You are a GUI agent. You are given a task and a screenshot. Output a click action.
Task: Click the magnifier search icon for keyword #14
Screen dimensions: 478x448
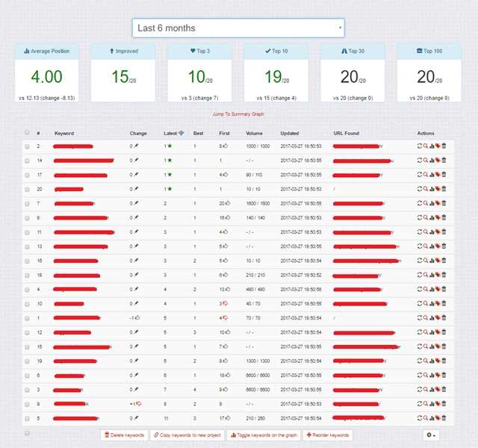pos(426,160)
